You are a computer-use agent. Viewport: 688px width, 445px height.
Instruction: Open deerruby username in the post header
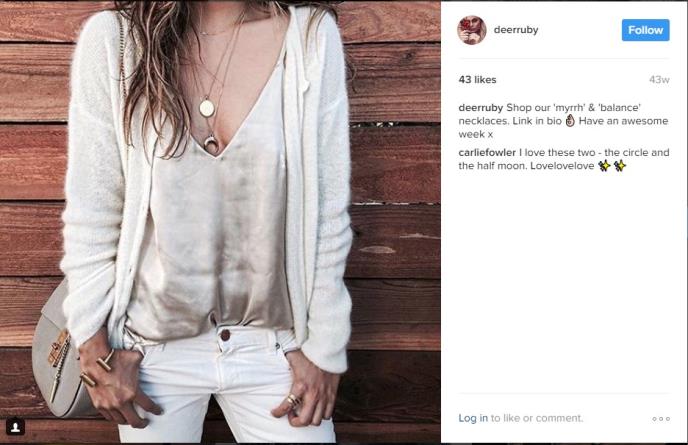tap(516, 30)
